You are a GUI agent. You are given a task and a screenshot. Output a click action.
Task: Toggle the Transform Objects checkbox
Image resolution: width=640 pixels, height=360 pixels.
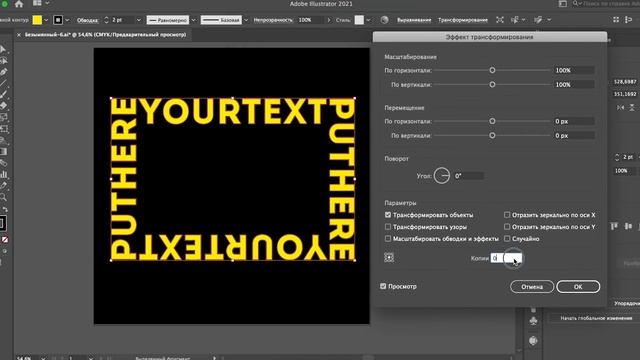click(388, 215)
